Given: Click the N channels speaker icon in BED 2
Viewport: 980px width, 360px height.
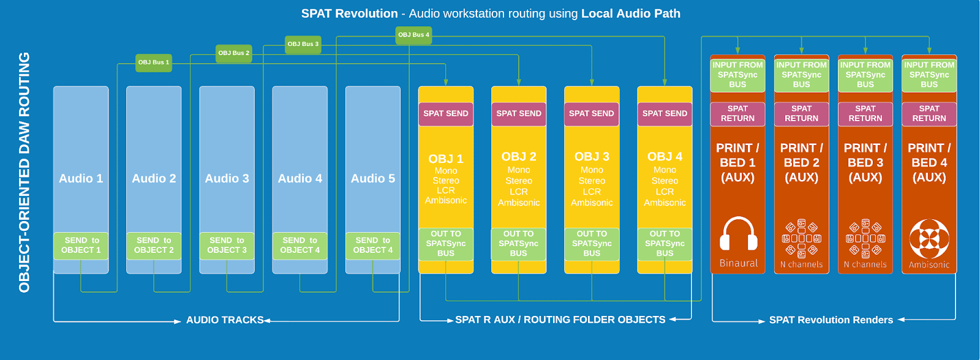Looking at the screenshot, I should pos(801,239).
